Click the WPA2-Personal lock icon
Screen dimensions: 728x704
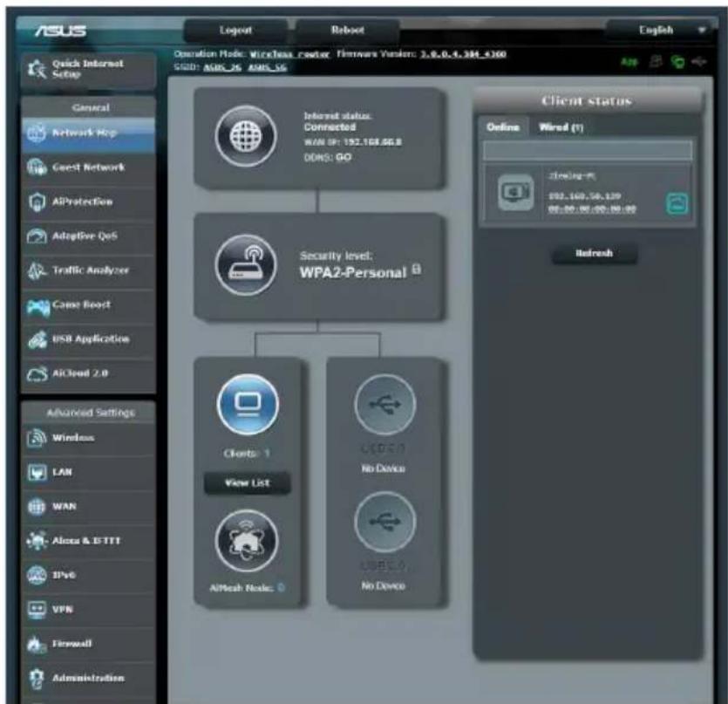[x=417, y=269]
